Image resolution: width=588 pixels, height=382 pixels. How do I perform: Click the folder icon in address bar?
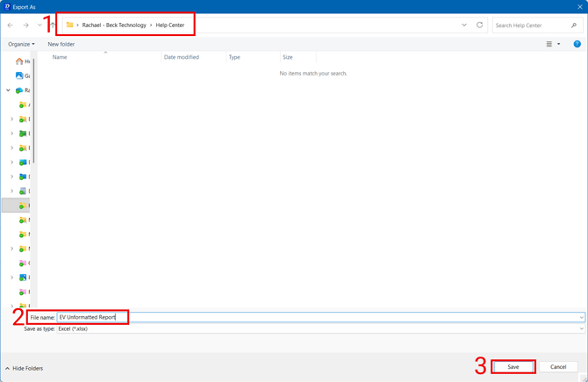click(69, 25)
